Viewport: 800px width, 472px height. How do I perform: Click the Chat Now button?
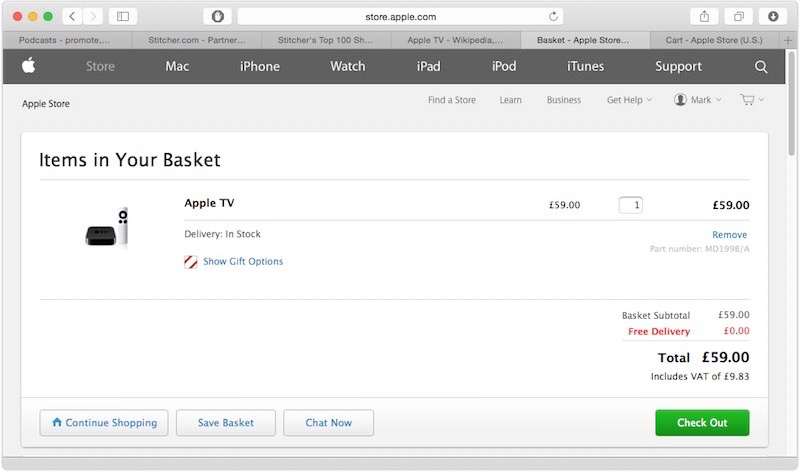[329, 423]
